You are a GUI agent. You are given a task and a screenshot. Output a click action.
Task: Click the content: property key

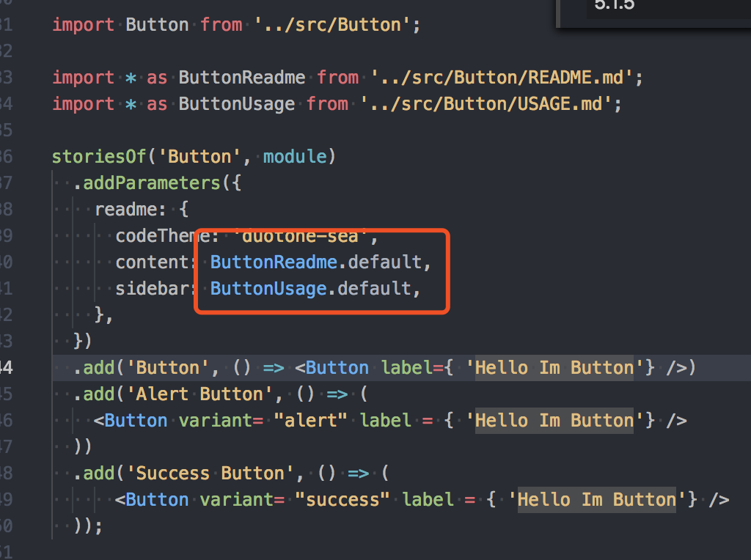pos(155,262)
